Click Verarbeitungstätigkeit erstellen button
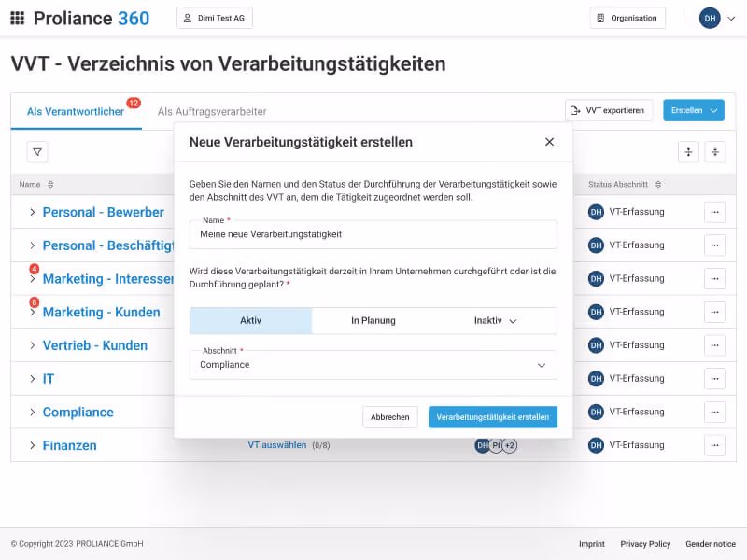 (493, 417)
